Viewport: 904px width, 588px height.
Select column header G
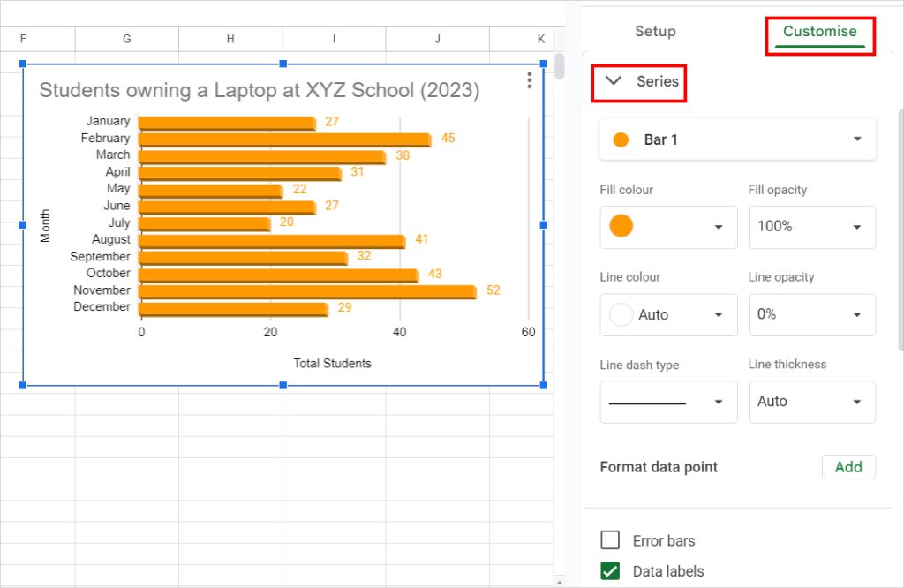pos(125,39)
